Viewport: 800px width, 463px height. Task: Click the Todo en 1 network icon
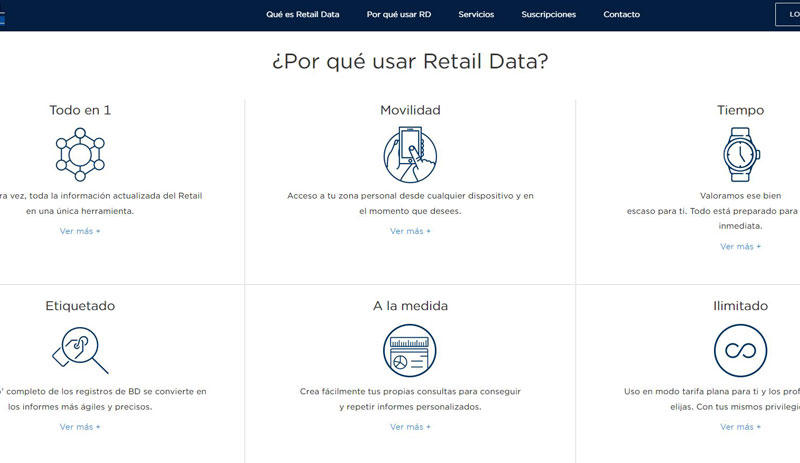[80, 155]
